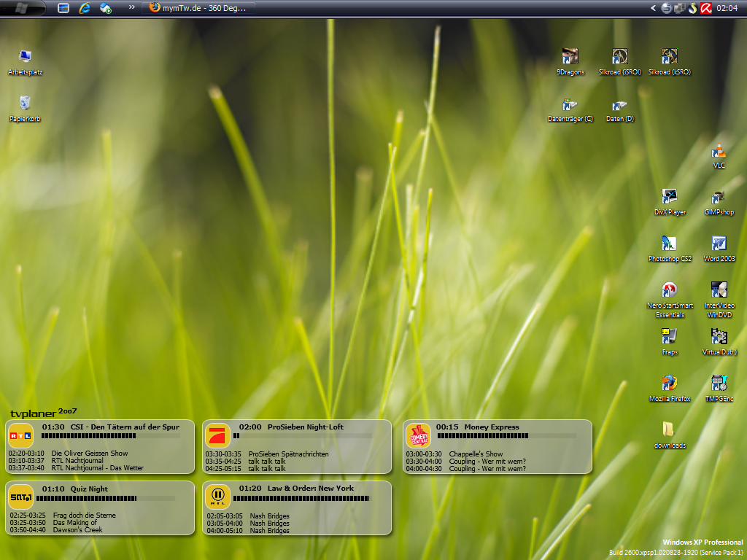Click the ProSieben channel logo
This screenshot has height=560, width=747.
click(217, 435)
